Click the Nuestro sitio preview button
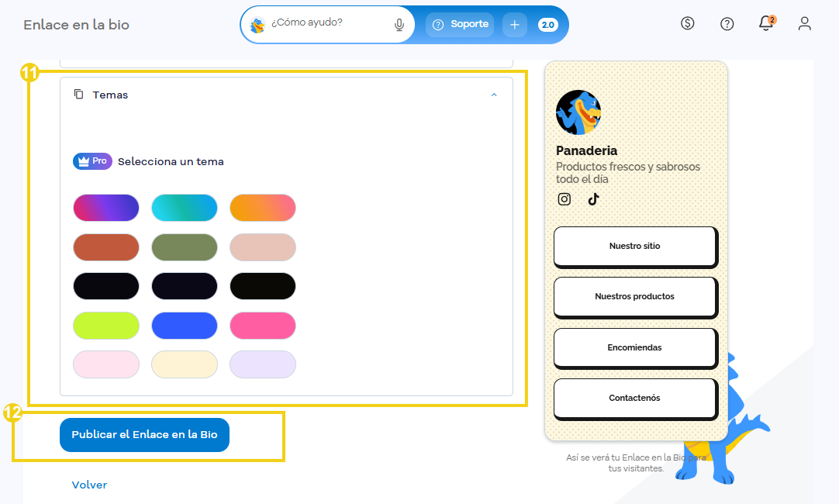The width and height of the screenshot is (839, 504). (x=635, y=247)
